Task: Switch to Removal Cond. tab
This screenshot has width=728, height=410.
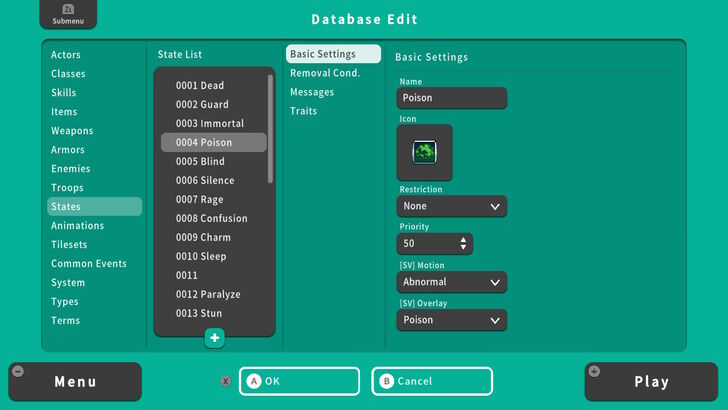Action: click(x=325, y=73)
